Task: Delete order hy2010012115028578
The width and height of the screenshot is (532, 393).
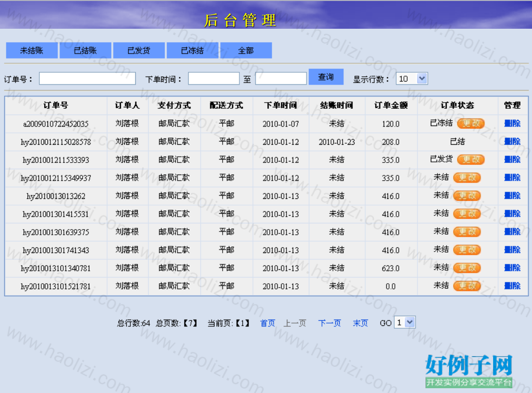Action: [x=512, y=141]
